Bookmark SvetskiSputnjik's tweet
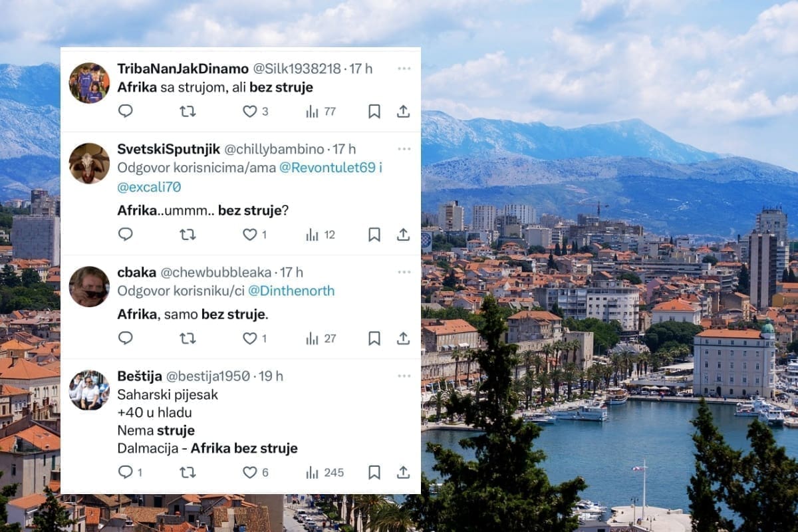Screen dimensions: 798x532 [x=374, y=234]
